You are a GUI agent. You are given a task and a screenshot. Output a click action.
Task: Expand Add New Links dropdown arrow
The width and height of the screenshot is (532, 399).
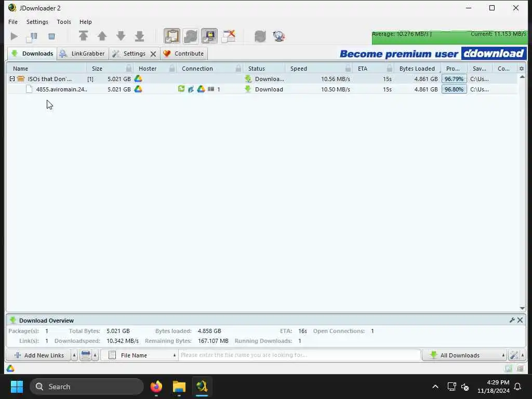74,355
